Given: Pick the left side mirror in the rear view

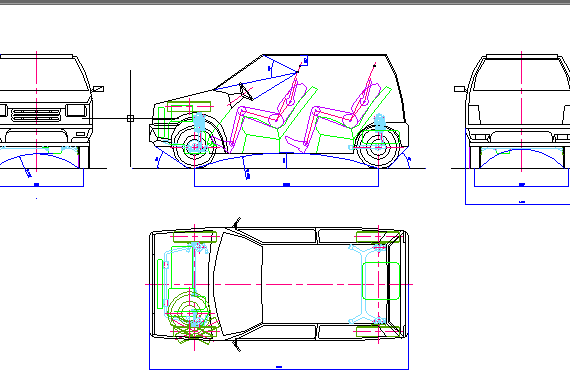Looking at the screenshot, I should click(459, 89).
